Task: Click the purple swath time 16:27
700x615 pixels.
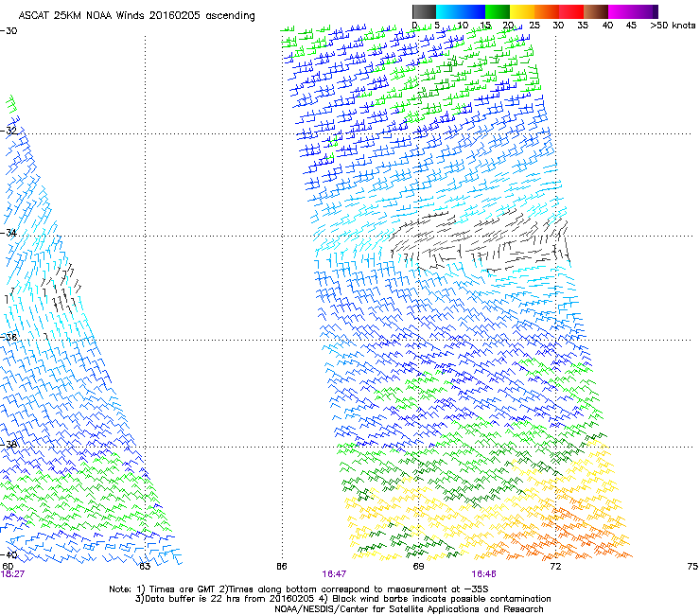Action: tap(12, 574)
